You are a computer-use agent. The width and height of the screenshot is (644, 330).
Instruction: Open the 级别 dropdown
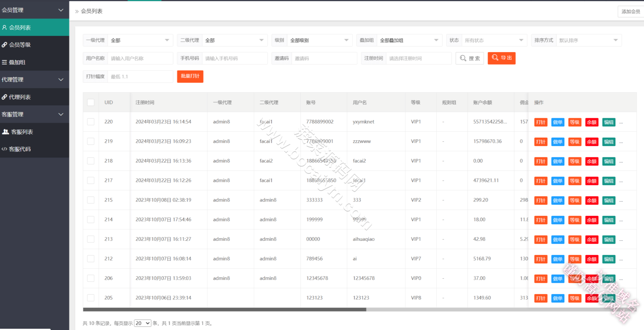pos(319,40)
